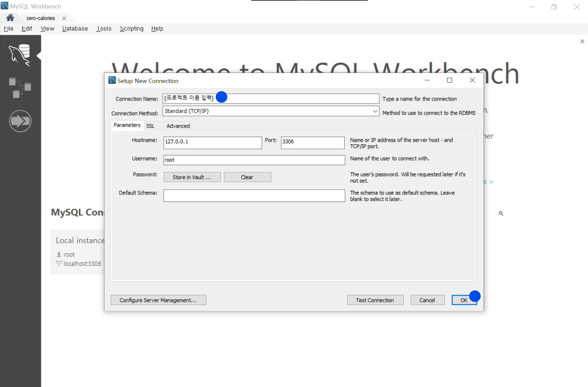Viewport: 588px width, 387px height.
Task: Open MySQL connections dolphin sidebar icon
Action: click(x=20, y=55)
